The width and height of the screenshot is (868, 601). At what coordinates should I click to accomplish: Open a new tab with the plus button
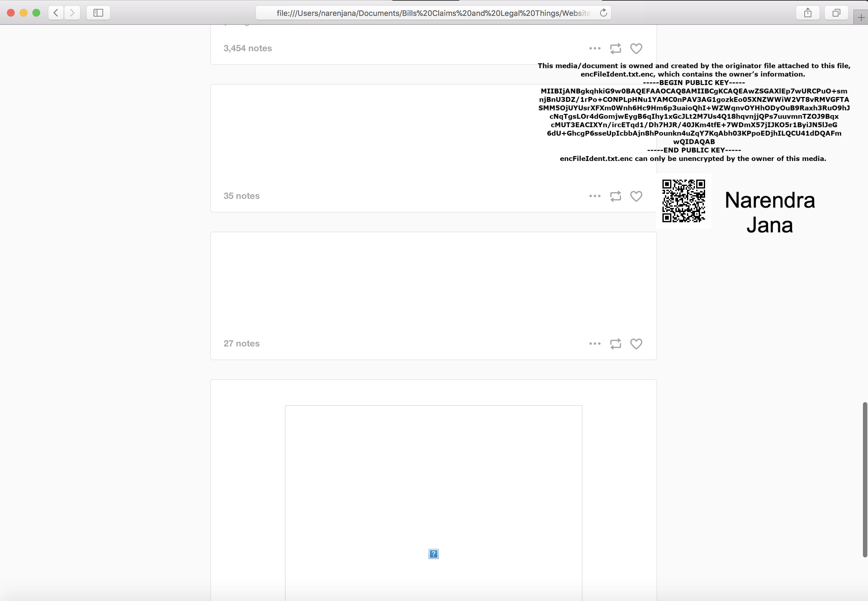(x=861, y=17)
